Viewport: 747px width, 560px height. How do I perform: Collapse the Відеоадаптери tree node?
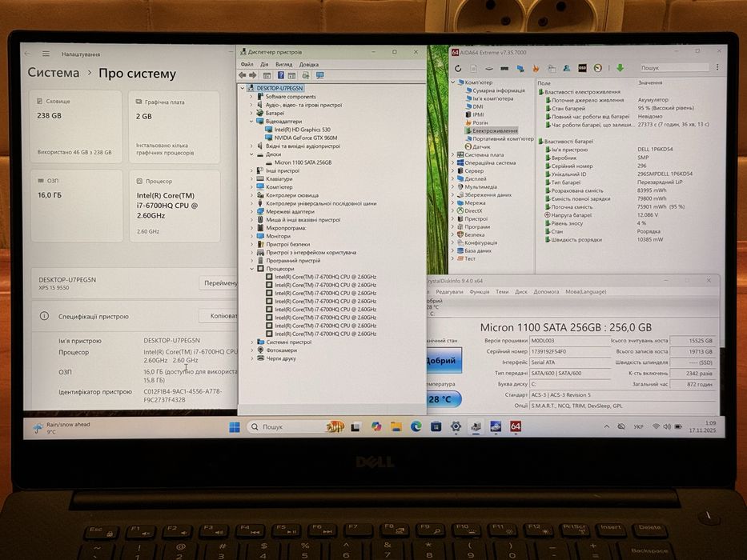(x=251, y=122)
